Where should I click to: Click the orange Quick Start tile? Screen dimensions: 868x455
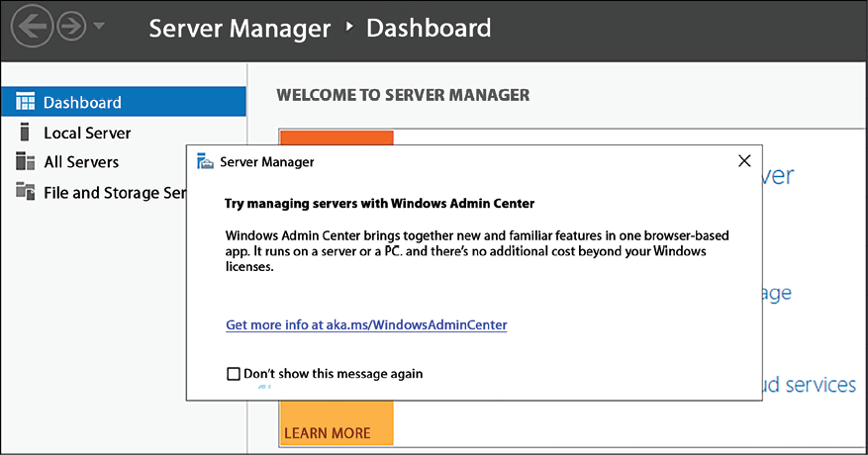337,137
